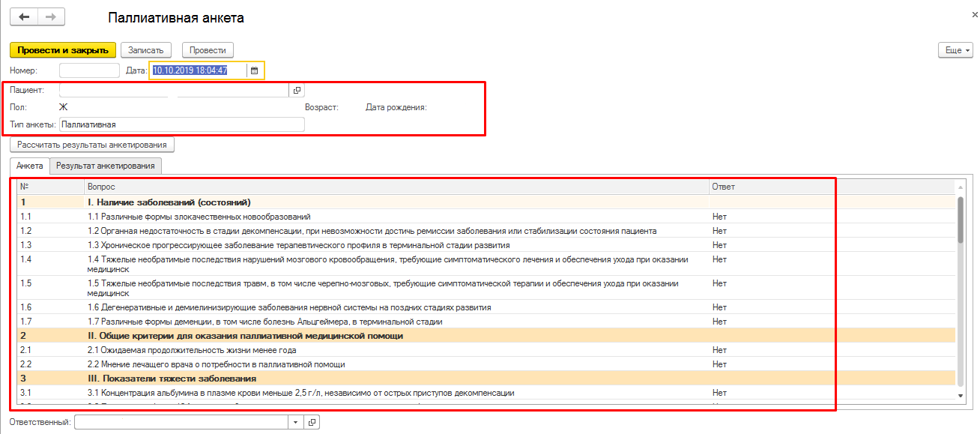This screenshot has width=980, height=434.
Task: Click the Пациент input field
Action: [174, 90]
